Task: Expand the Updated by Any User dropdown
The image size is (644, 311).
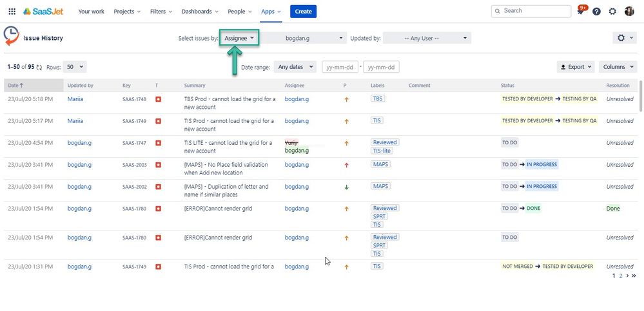Action: click(x=427, y=38)
